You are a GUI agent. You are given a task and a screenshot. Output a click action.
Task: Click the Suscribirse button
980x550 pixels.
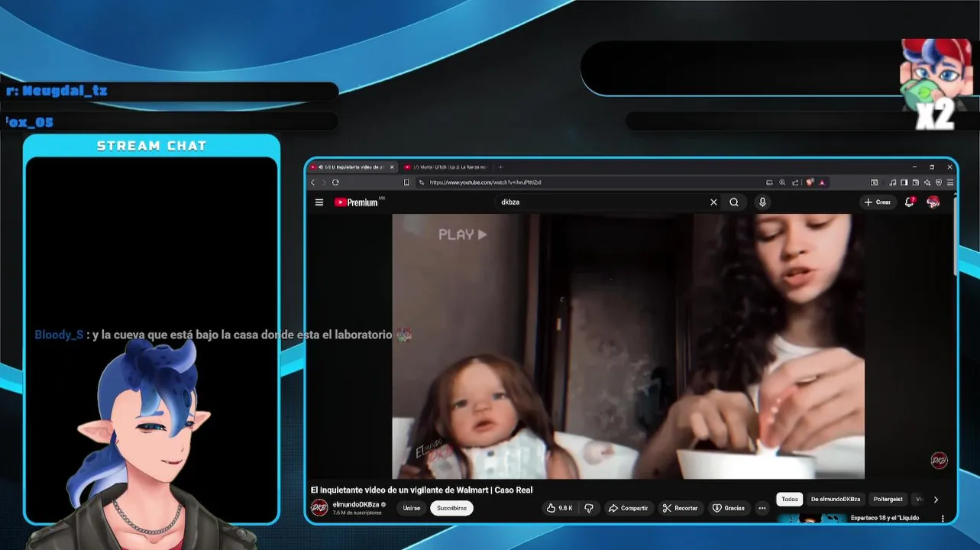pos(451,508)
